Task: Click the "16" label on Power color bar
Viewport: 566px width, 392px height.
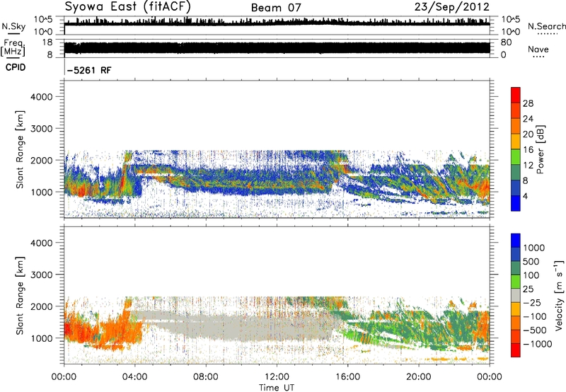Action: tap(528, 150)
